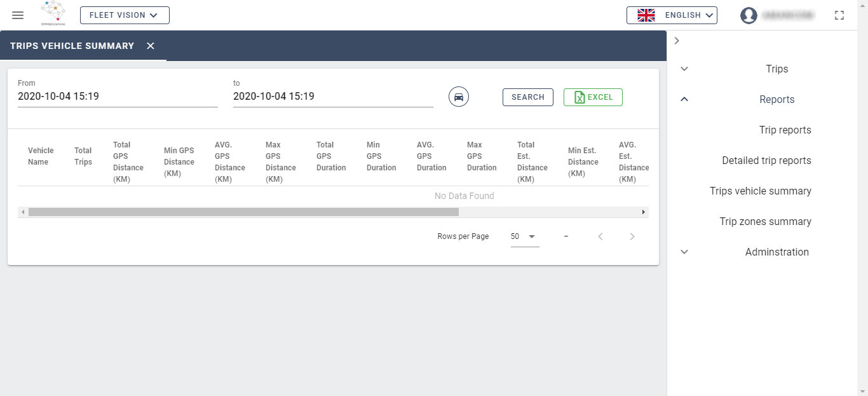This screenshot has width=868, height=396.
Task: Click Total Est. Distance (KM) header
Action: 532,162
